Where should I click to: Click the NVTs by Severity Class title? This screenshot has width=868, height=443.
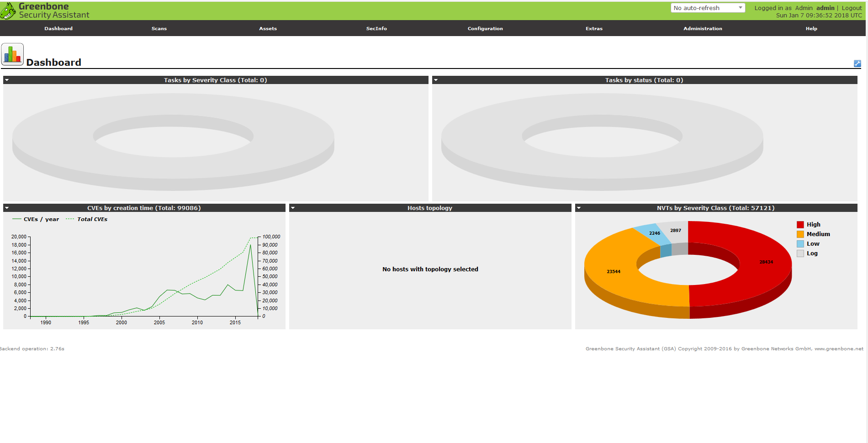pos(716,208)
